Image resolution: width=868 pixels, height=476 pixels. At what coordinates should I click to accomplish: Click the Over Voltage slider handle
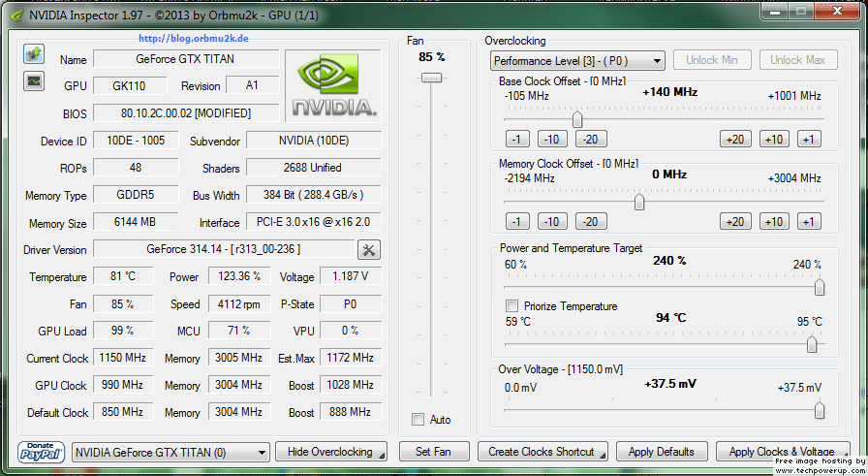(x=820, y=411)
